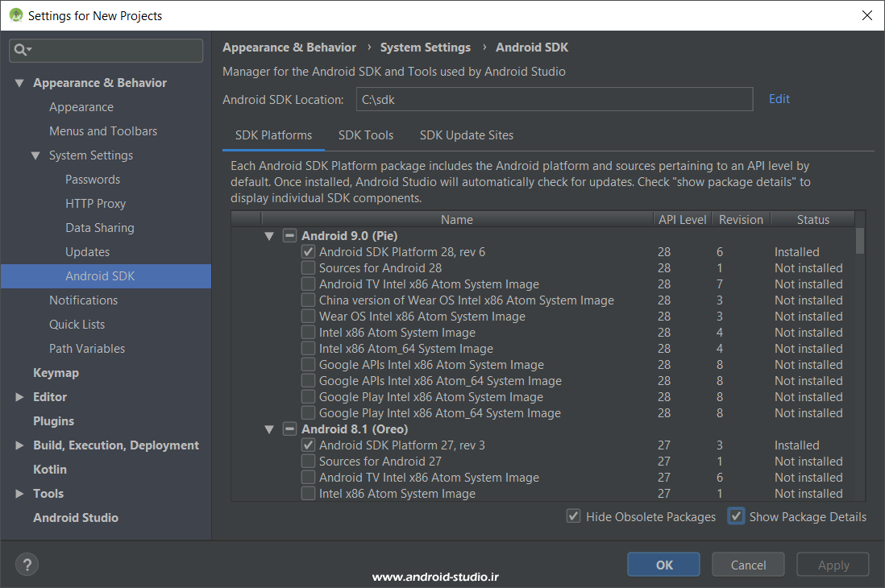The width and height of the screenshot is (885, 588).
Task: Click the OK button
Action: (x=664, y=565)
